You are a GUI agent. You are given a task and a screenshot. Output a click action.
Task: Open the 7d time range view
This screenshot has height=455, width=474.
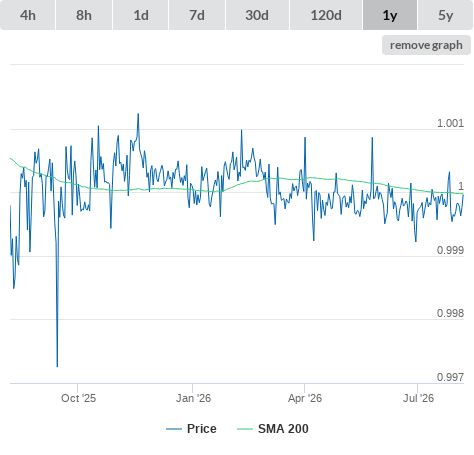pyautogui.click(x=197, y=15)
